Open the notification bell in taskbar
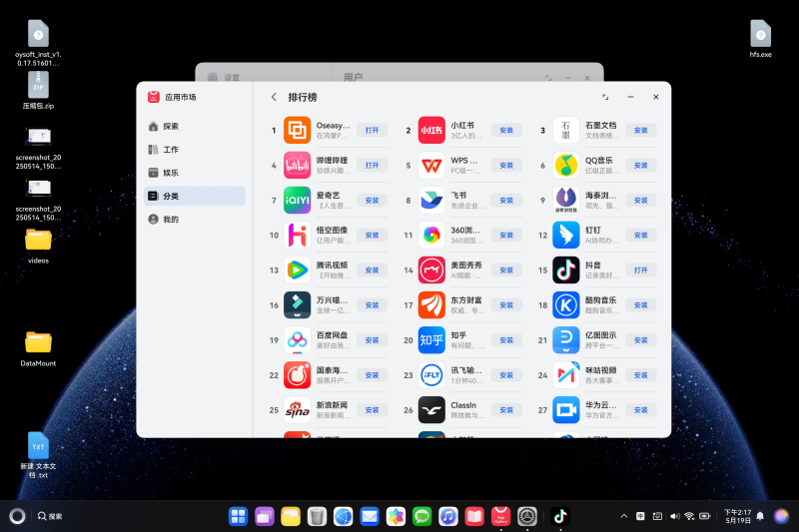Viewport: 799px width, 532px height. tap(760, 516)
